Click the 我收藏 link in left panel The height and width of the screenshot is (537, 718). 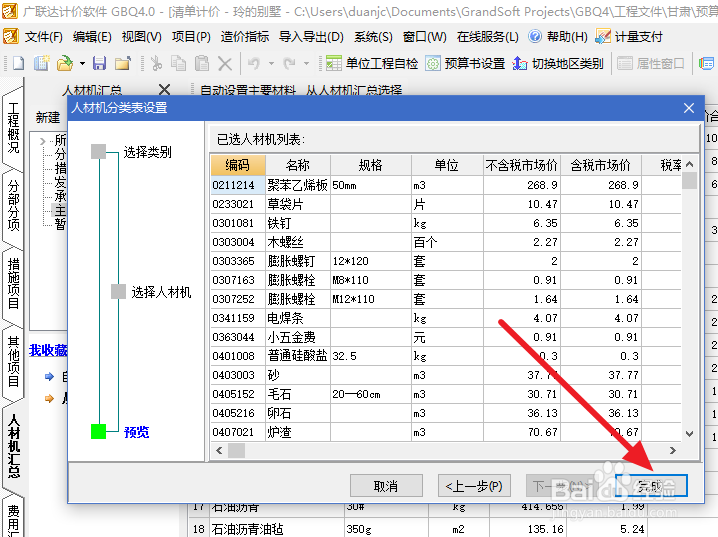(x=48, y=350)
